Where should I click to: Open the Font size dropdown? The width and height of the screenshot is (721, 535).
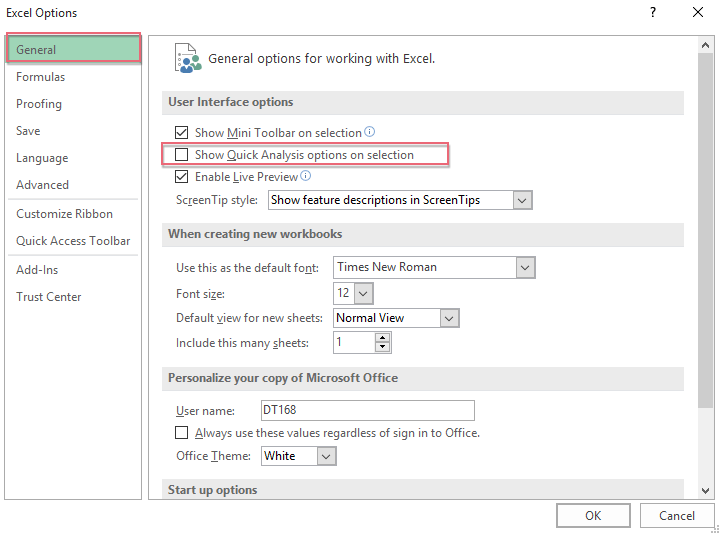(x=363, y=294)
